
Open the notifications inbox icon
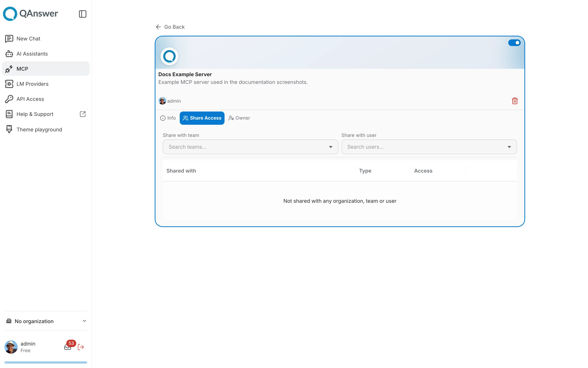pos(67,347)
